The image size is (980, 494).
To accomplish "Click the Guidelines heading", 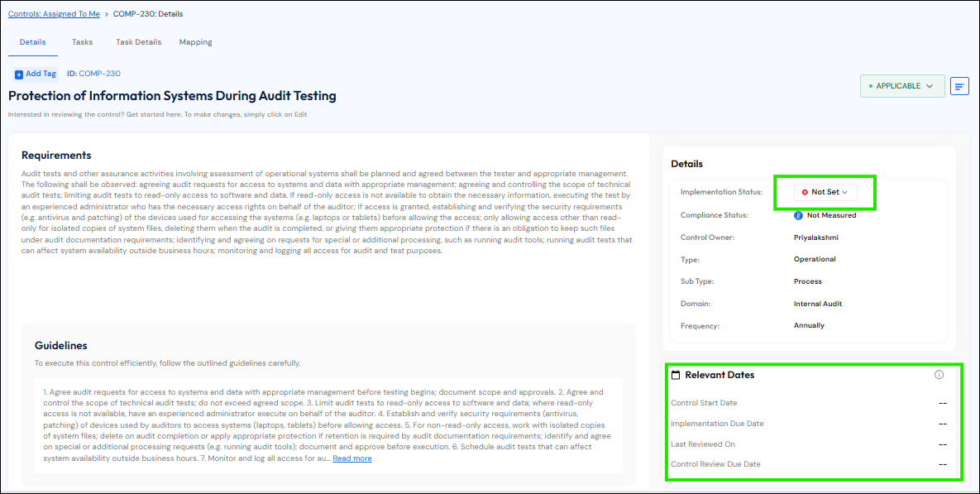I will (x=60, y=346).
